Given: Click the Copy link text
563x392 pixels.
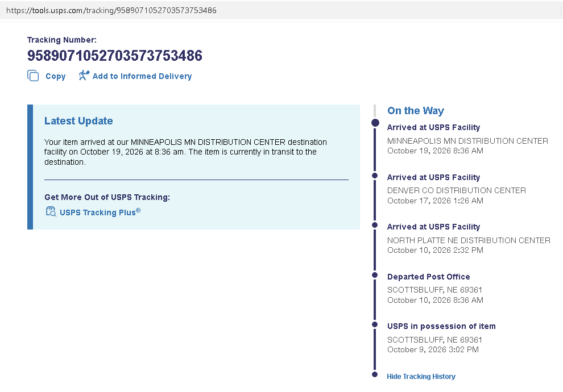Looking at the screenshot, I should coord(56,76).
